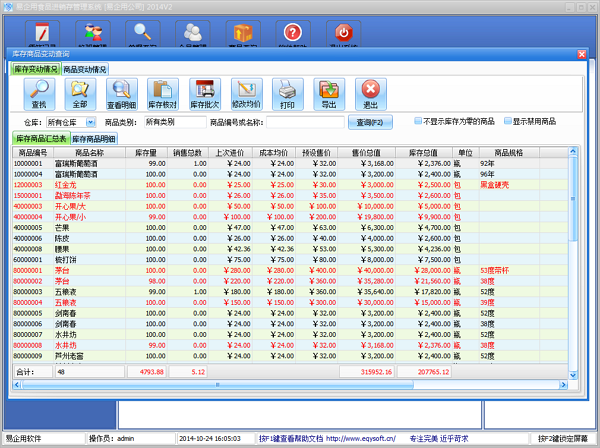
Task: Click the 售价总值 column header
Action: coord(367,153)
